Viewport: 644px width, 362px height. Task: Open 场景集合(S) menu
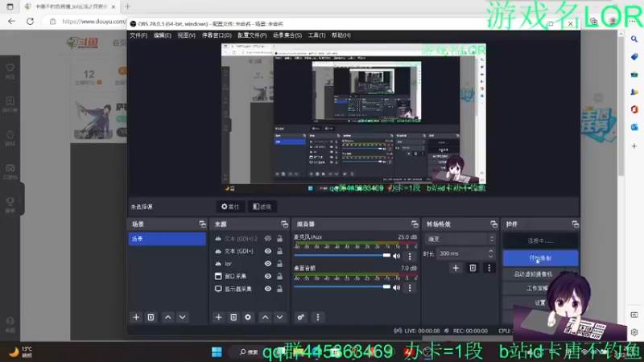point(287,35)
